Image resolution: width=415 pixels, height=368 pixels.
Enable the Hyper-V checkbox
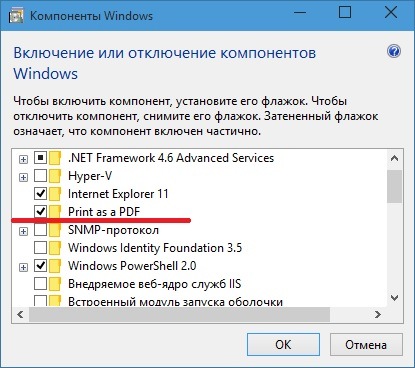(x=41, y=176)
